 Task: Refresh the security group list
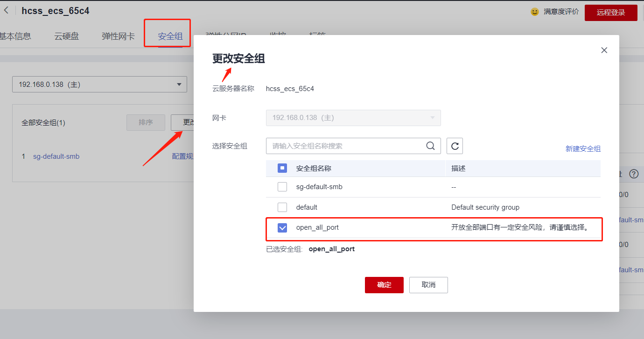(x=455, y=146)
